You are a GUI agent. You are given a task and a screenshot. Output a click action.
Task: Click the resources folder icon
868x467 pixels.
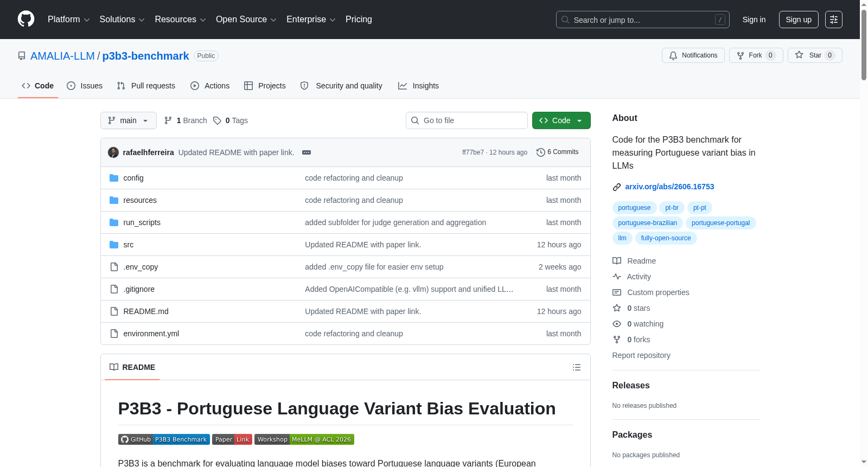114,200
